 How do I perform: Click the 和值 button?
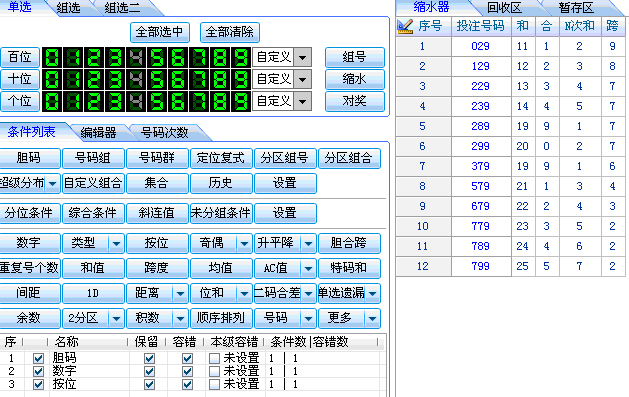(x=93, y=268)
